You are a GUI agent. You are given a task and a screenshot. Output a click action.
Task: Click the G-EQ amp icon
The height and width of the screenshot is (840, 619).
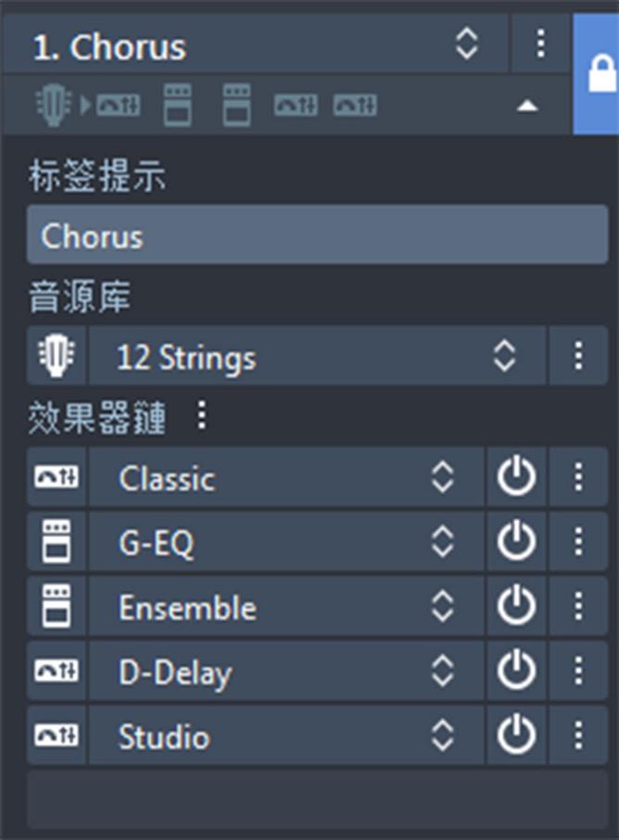pos(55,542)
